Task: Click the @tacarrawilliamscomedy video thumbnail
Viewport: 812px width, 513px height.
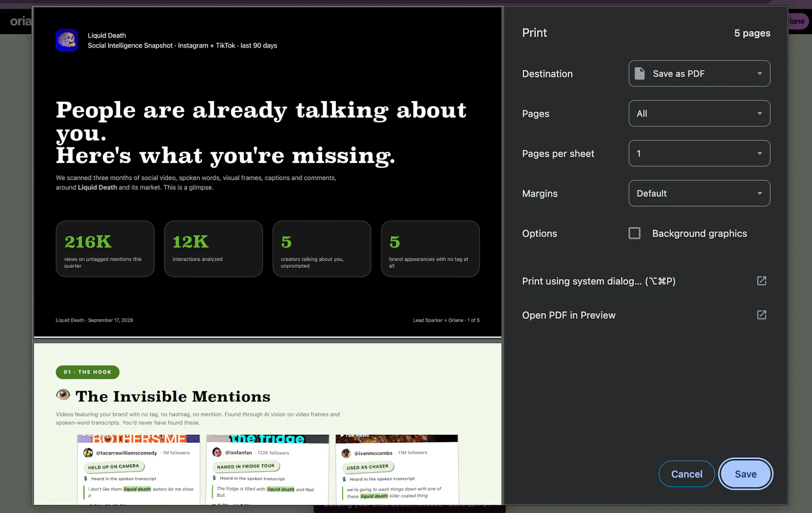Action: click(x=139, y=438)
